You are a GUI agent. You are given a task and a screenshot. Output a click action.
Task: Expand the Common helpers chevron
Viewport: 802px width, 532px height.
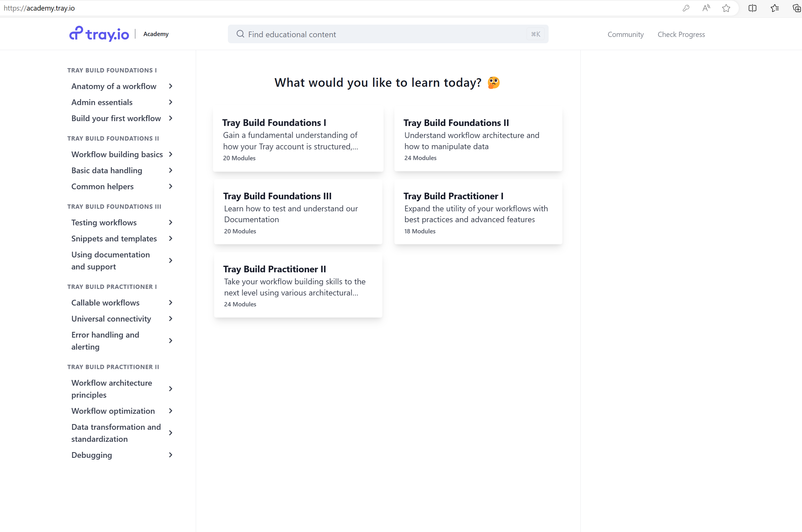click(x=171, y=186)
